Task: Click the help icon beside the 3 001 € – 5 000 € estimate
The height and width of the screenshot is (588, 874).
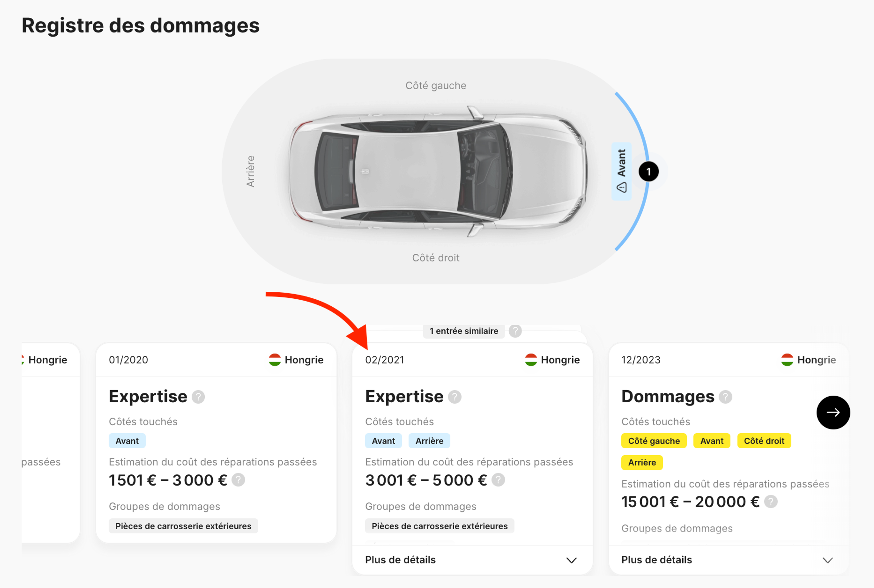Action: coord(498,480)
